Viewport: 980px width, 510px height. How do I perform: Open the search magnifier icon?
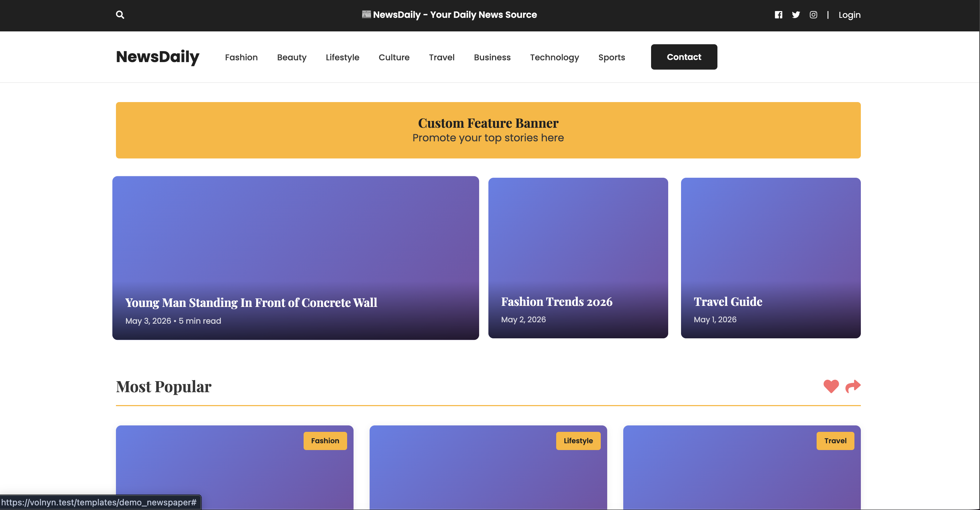tap(120, 15)
